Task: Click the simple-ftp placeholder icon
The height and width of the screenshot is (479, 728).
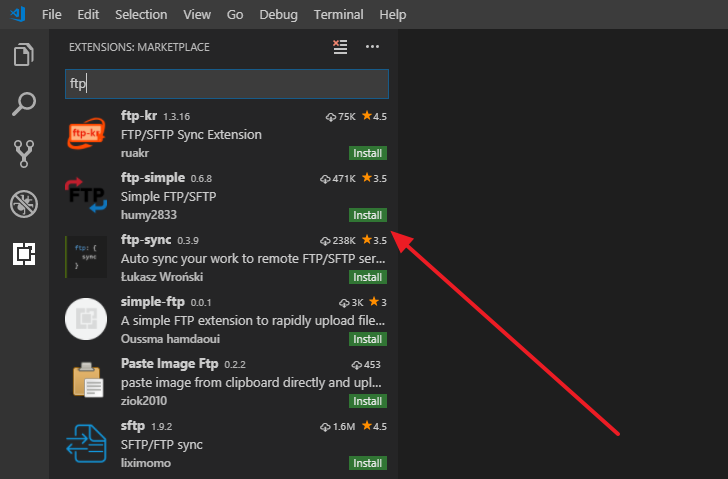Action: click(86, 319)
